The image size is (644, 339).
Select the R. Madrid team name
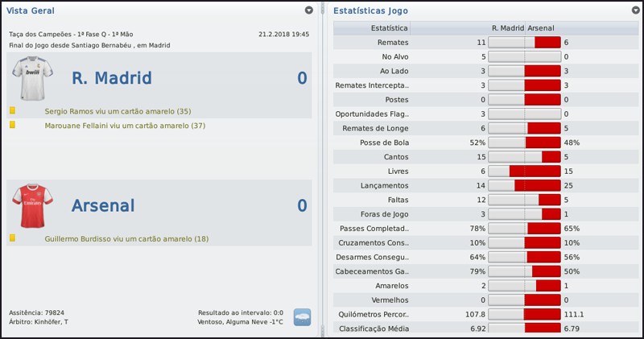pyautogui.click(x=122, y=78)
